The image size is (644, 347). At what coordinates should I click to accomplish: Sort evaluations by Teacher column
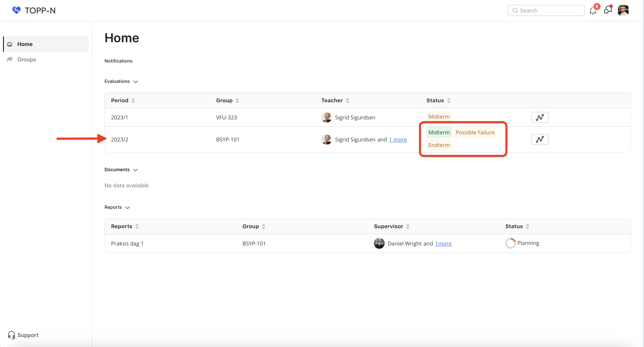coord(347,100)
